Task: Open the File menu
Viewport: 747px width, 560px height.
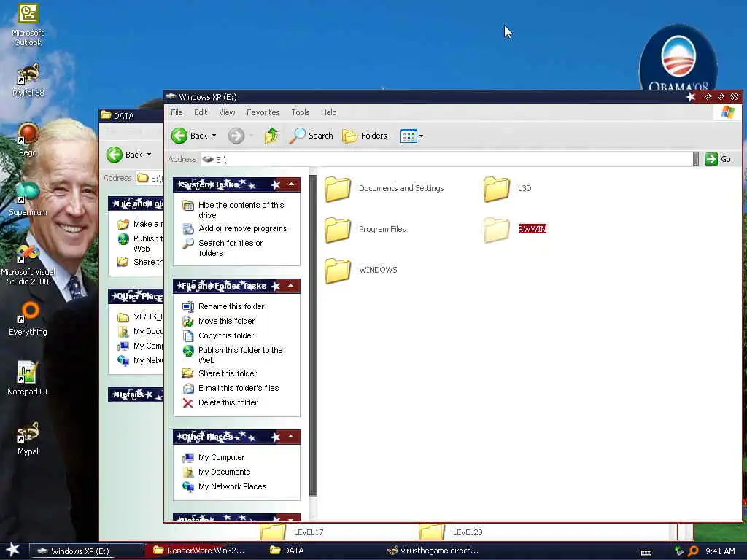Action: (x=177, y=112)
